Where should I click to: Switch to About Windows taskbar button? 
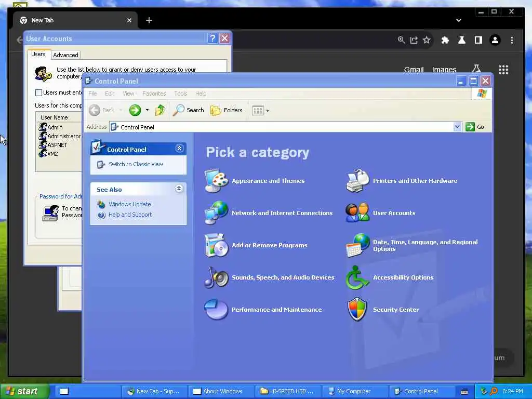[220, 391]
